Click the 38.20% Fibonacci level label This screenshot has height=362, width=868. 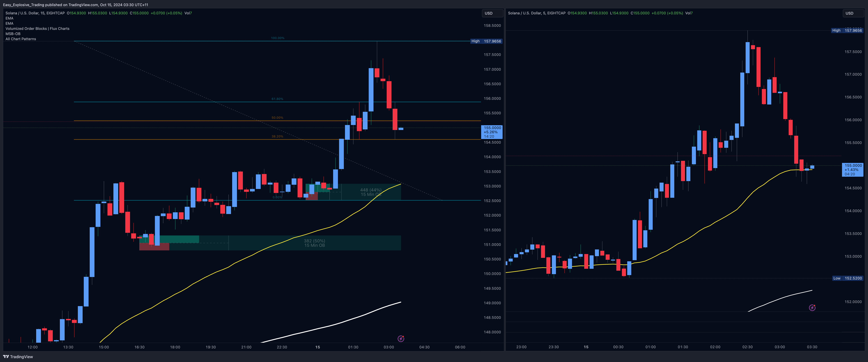click(x=277, y=137)
